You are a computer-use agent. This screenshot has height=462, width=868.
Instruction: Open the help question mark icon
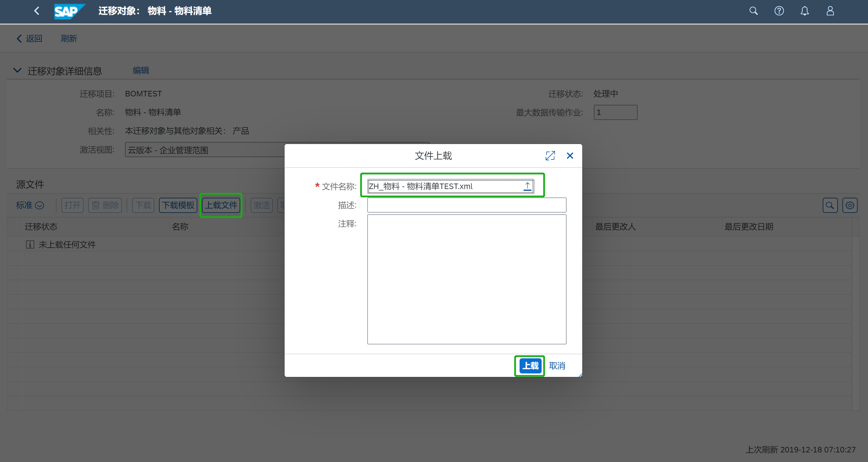[x=779, y=11]
